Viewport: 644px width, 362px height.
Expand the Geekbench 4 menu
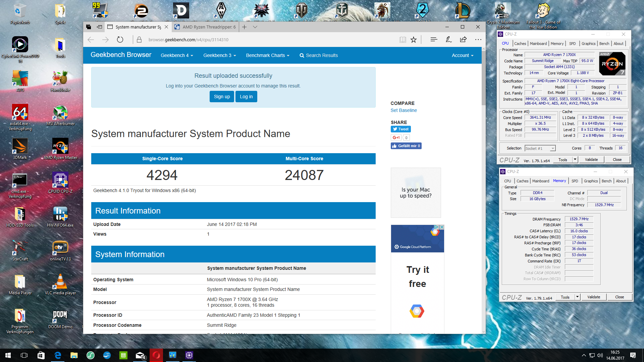pos(177,55)
